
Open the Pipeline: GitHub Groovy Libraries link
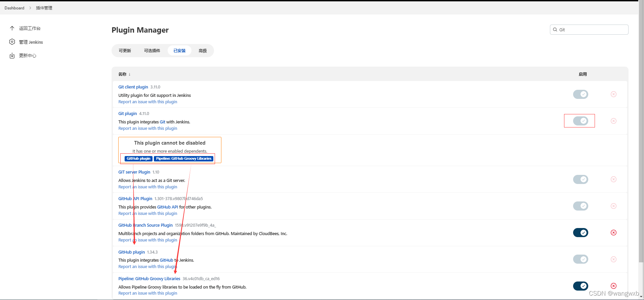[x=149, y=278]
